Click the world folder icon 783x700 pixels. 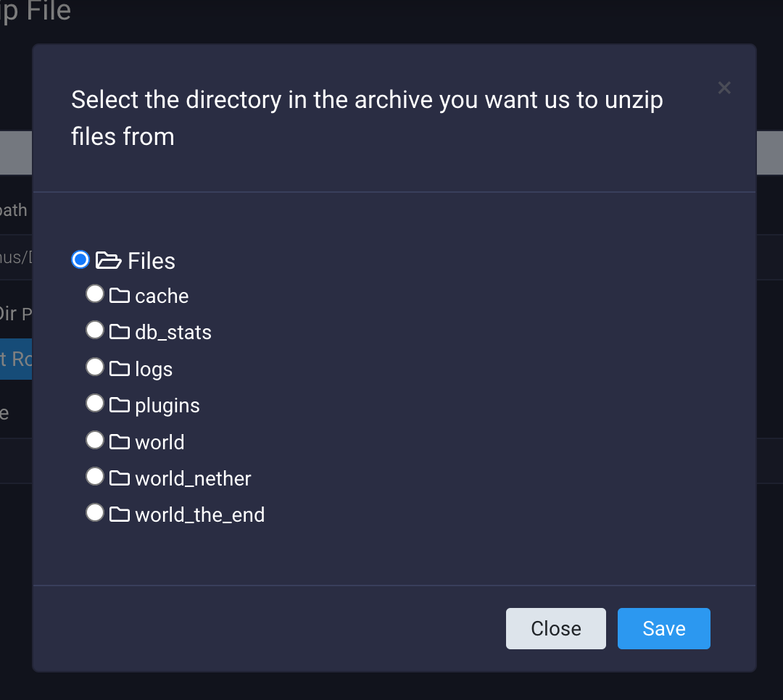pos(120,442)
